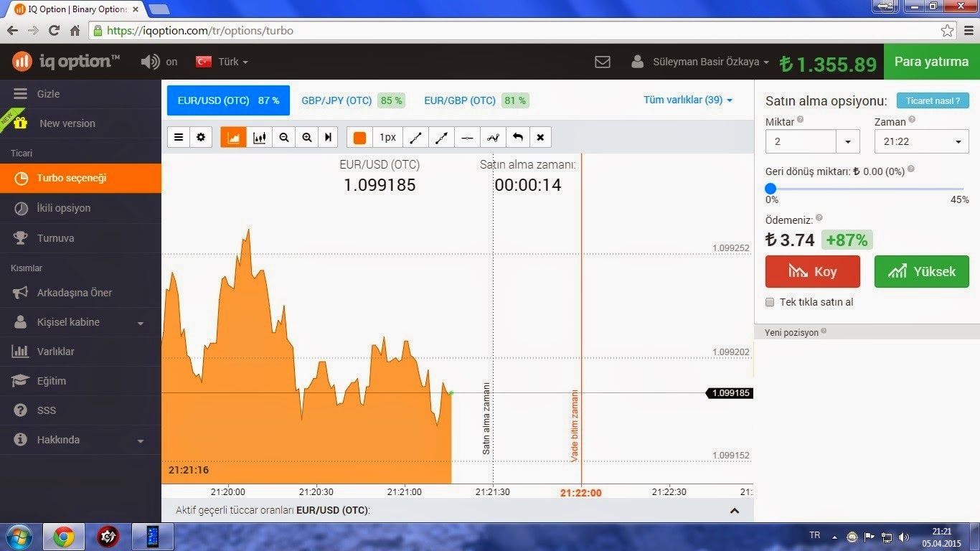Open Eğitim education page
Screen dimensions: 980x551
coord(80,381)
